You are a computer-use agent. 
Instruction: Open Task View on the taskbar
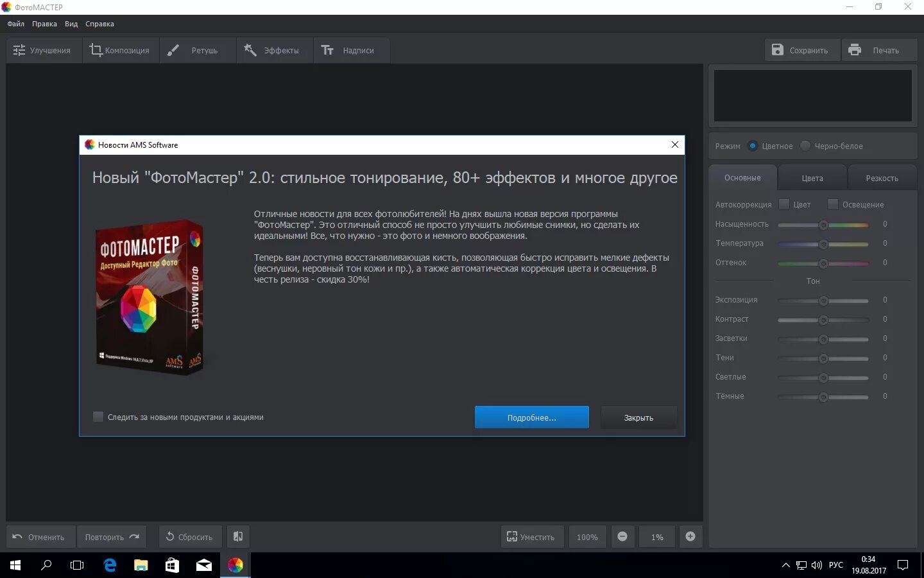(77, 565)
